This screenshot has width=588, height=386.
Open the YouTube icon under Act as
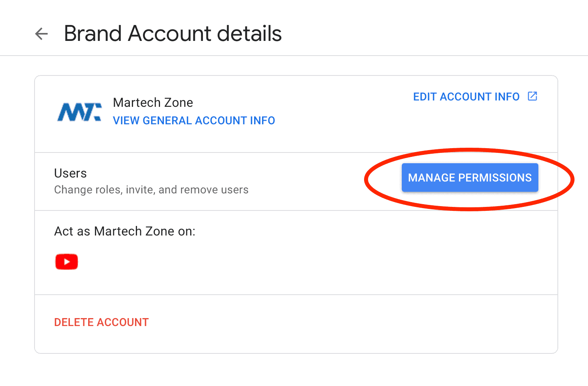tap(67, 262)
